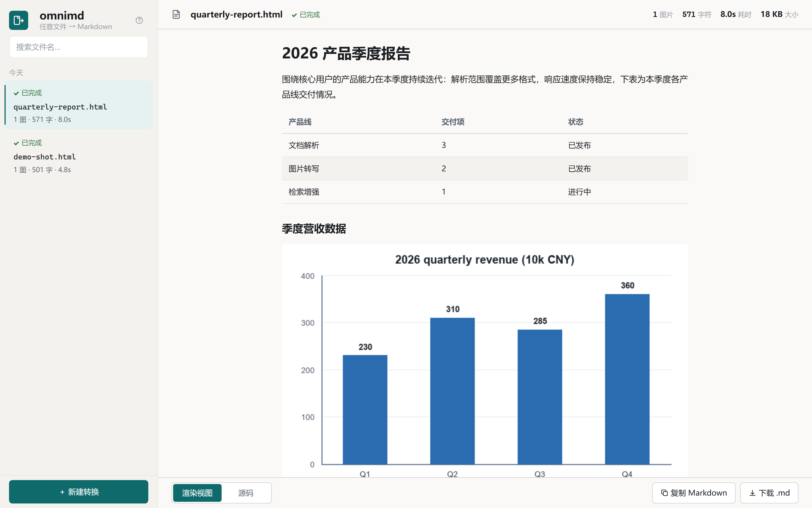Click the 571 字符 stat
Screen dimensions: 812x508
click(x=697, y=14)
